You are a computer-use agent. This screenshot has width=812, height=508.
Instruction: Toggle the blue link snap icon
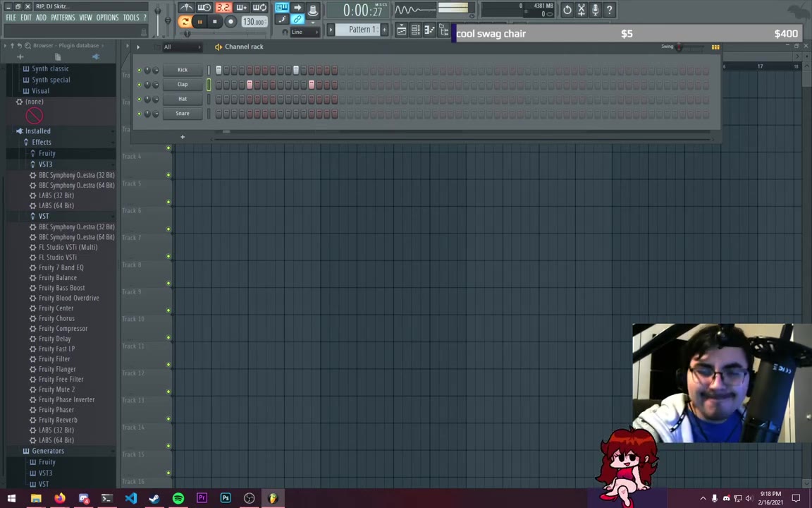(297, 20)
